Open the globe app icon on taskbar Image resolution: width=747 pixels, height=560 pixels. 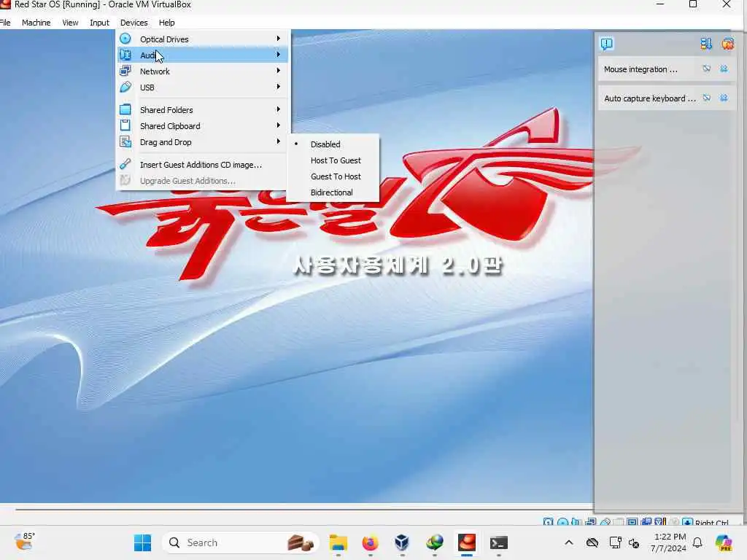pyautogui.click(x=435, y=542)
